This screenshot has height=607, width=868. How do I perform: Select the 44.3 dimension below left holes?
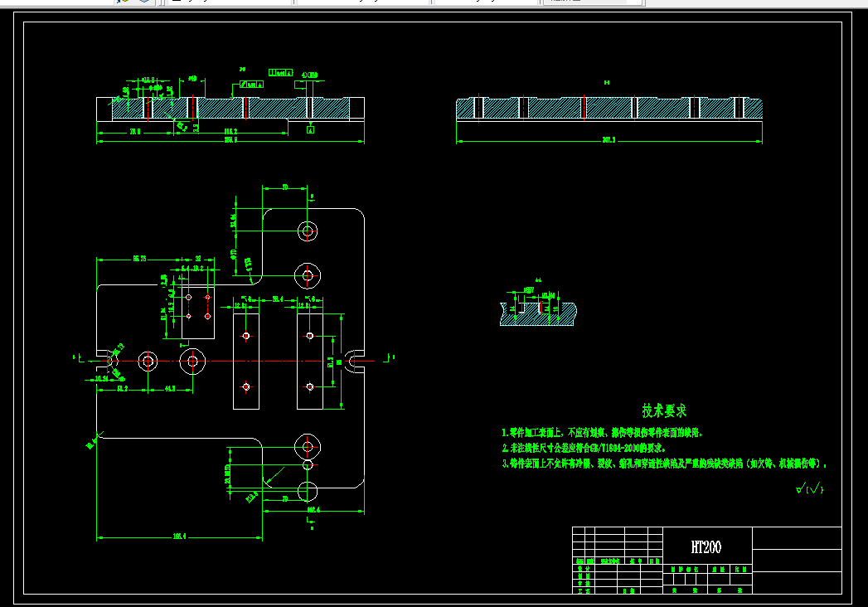point(170,389)
